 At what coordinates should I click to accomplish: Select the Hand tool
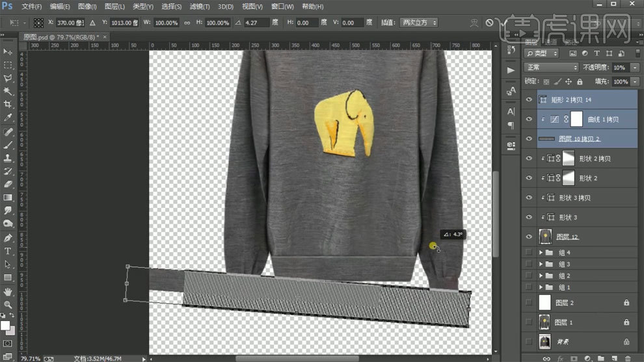tap(7, 292)
